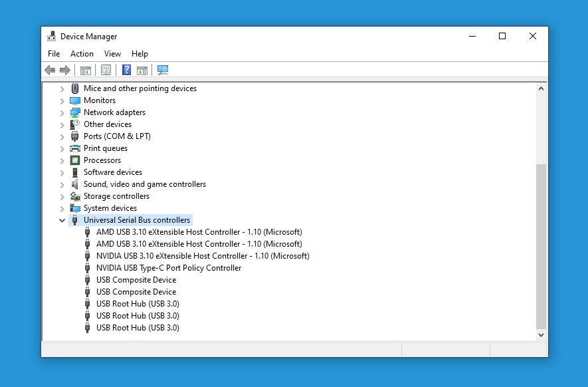Expand the Software devices category
This screenshot has height=387, width=588.
62,173
